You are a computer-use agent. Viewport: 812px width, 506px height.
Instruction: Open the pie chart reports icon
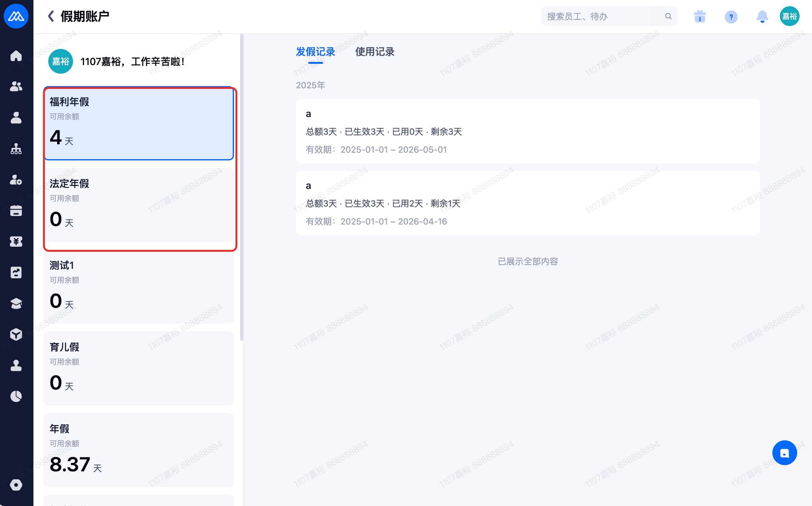click(x=16, y=396)
